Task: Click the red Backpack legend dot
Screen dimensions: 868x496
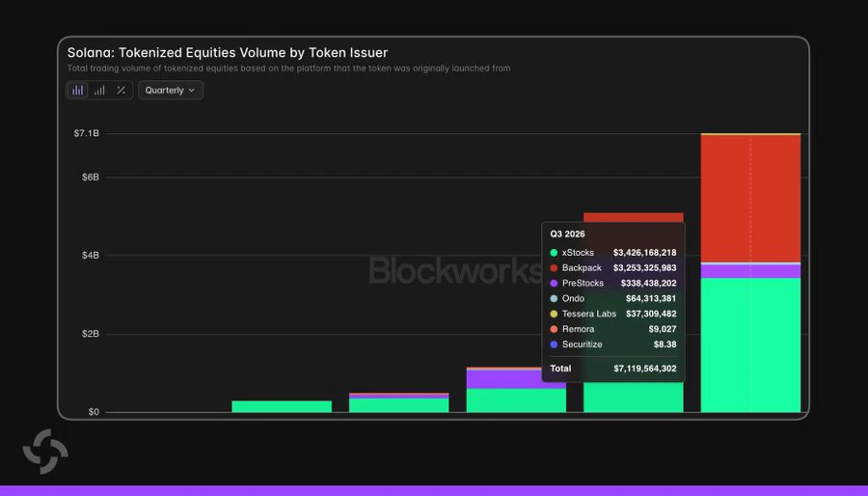Action: click(x=554, y=268)
